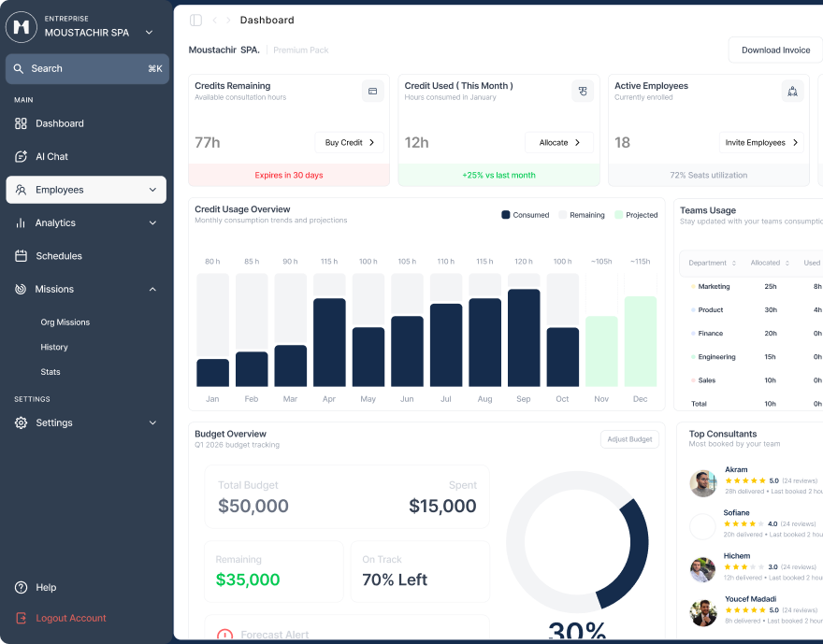Image resolution: width=823 pixels, height=644 pixels.
Task: Click the budget donut chart ring
Action: [577, 542]
